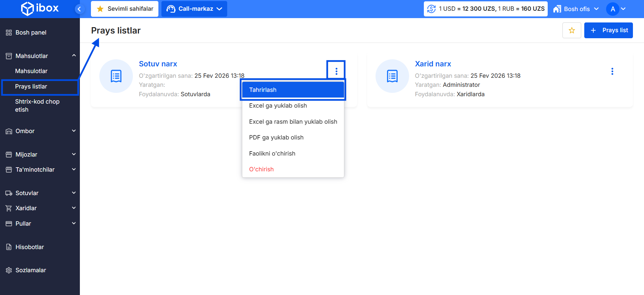644x295 pixels.
Task: Click the currency exchange rate icon
Action: tap(432, 9)
